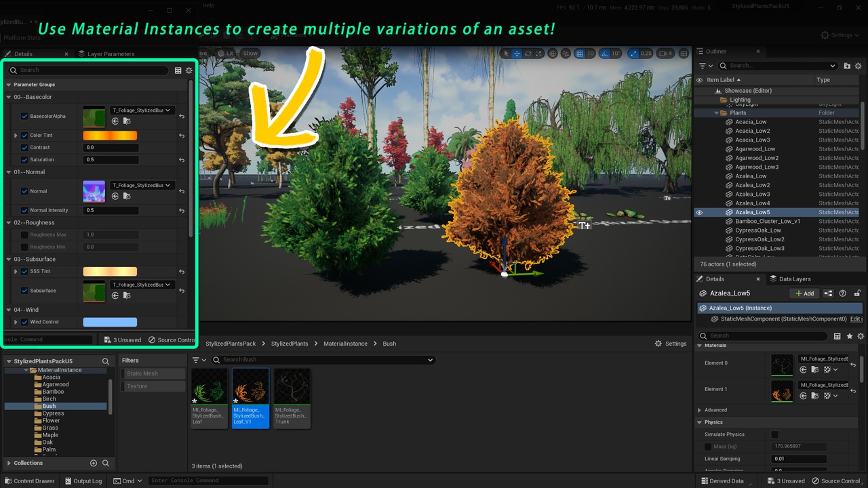Image resolution: width=868 pixels, height=488 pixels.
Task: Select the viewport Select (arrow) tool
Action: (506, 54)
